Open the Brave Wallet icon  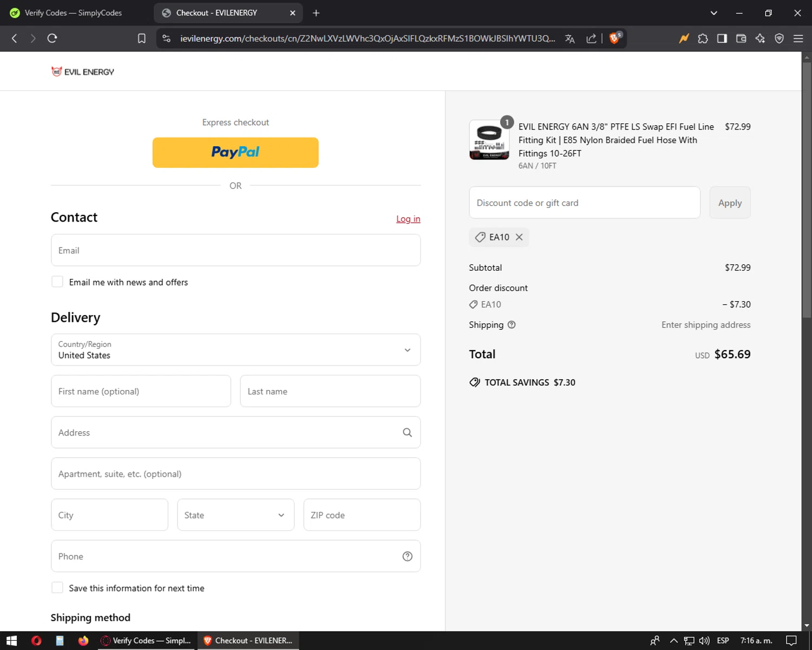[741, 38]
